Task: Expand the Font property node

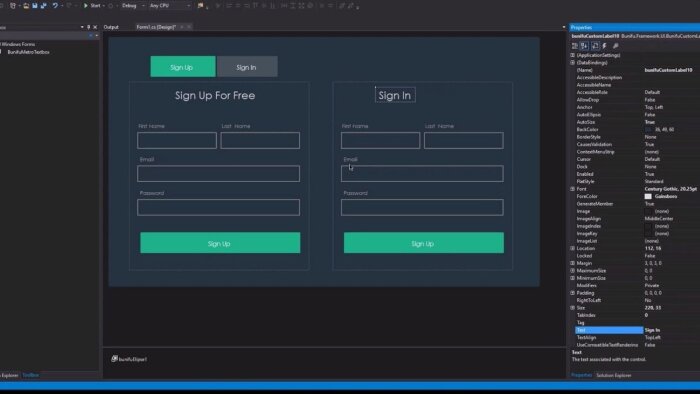Action: [573, 189]
